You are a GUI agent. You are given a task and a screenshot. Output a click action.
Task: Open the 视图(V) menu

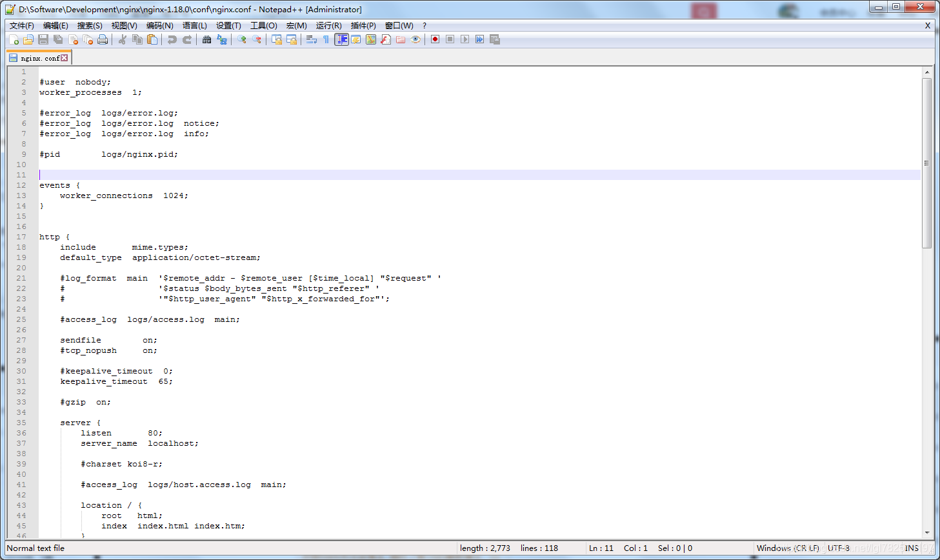(124, 26)
